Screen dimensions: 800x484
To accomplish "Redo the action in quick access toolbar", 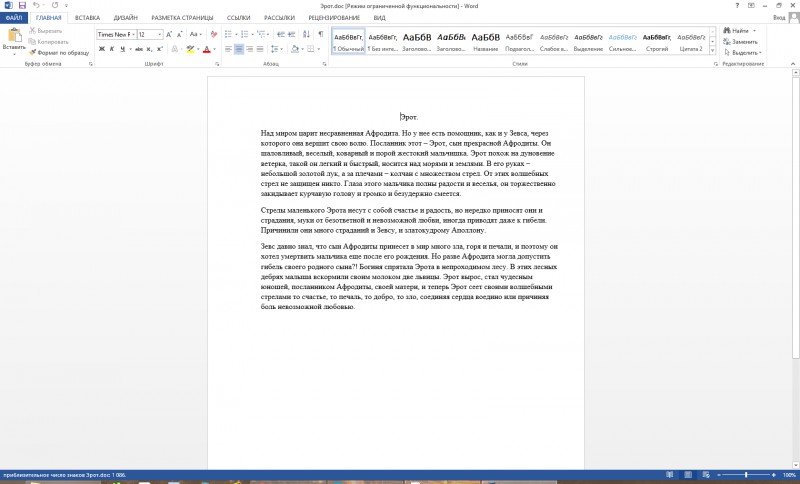I will click(x=55, y=5).
